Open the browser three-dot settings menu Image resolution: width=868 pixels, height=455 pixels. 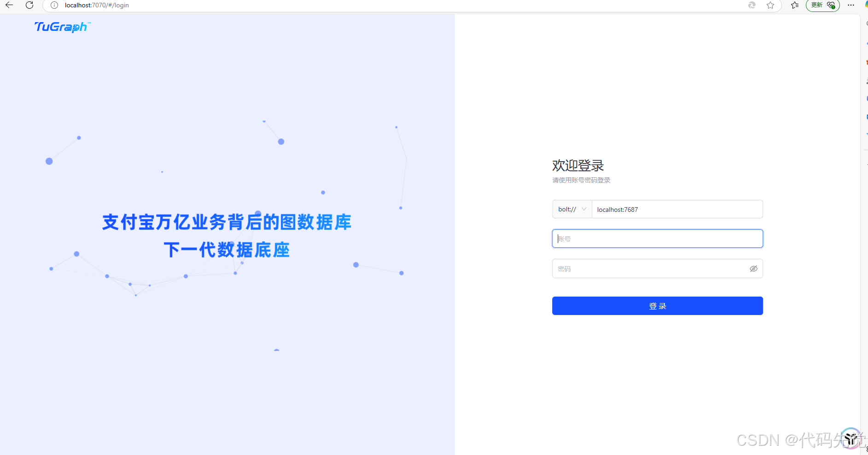851,5
